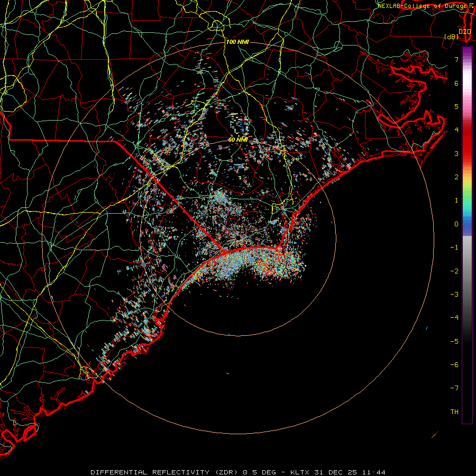This screenshot has height=476, width=476.
Task: Click the 0.5 DEG elevation text in caption
Action: (260, 472)
